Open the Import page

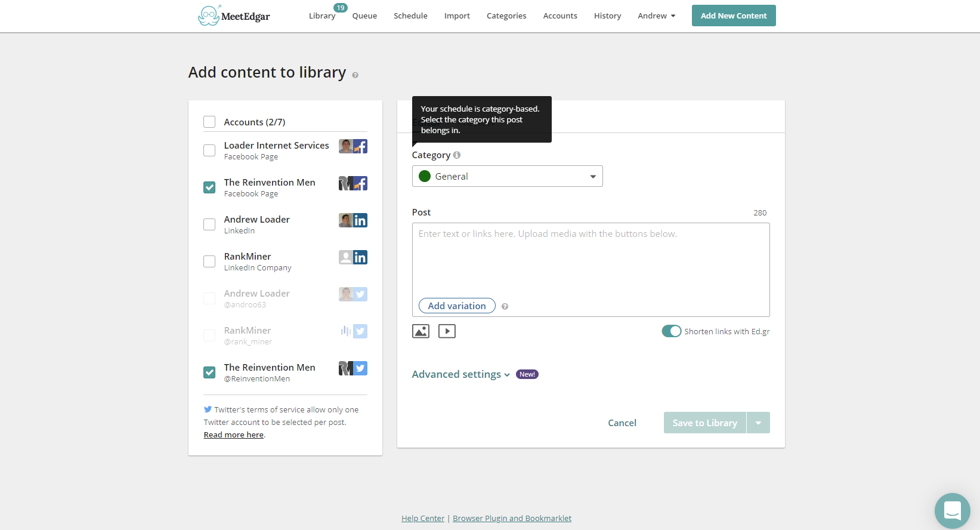[457, 16]
